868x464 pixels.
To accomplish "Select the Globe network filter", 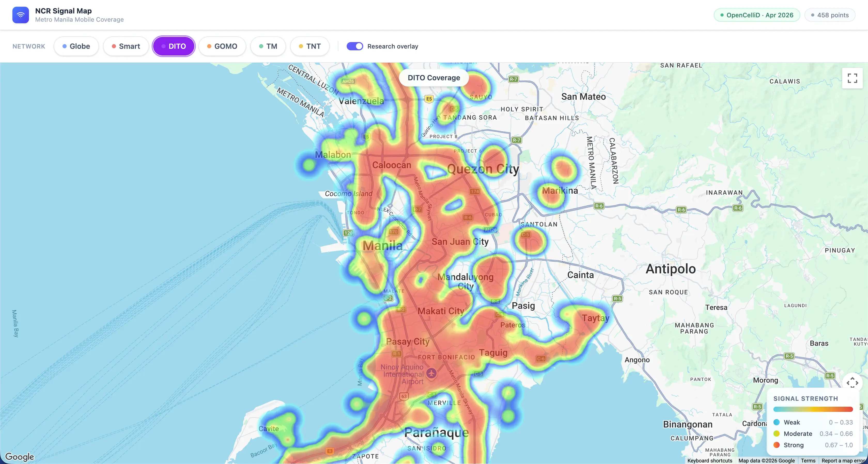I will [x=76, y=46].
